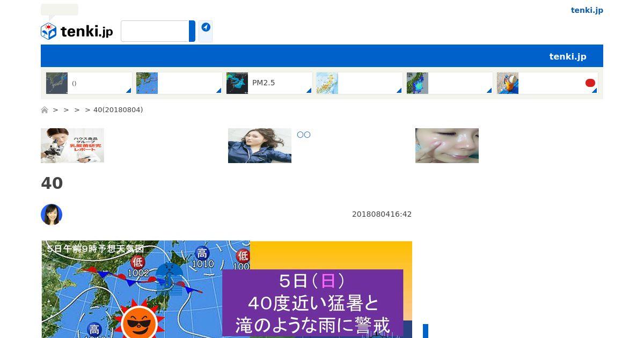Expand the triangle on the weather chart tile

[x=219, y=91]
